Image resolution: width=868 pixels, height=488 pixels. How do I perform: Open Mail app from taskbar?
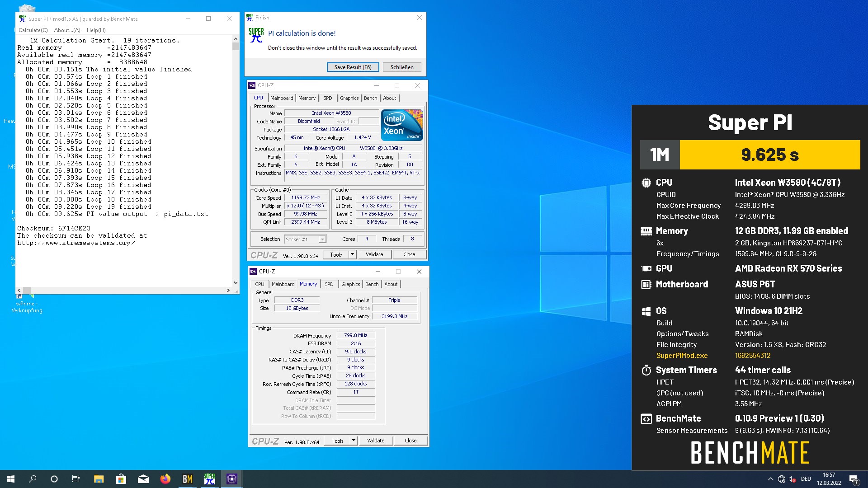(143, 479)
